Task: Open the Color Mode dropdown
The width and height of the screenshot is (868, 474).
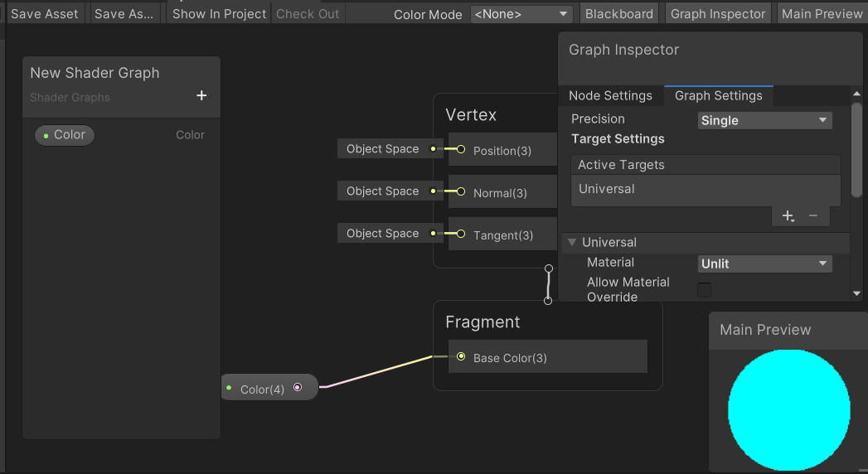Action: coord(521,14)
